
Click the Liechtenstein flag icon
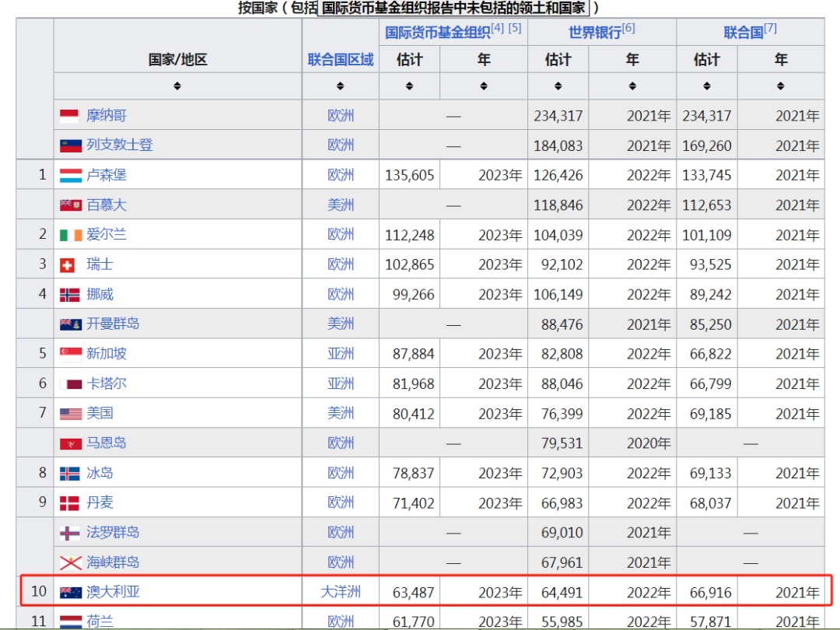pos(70,145)
